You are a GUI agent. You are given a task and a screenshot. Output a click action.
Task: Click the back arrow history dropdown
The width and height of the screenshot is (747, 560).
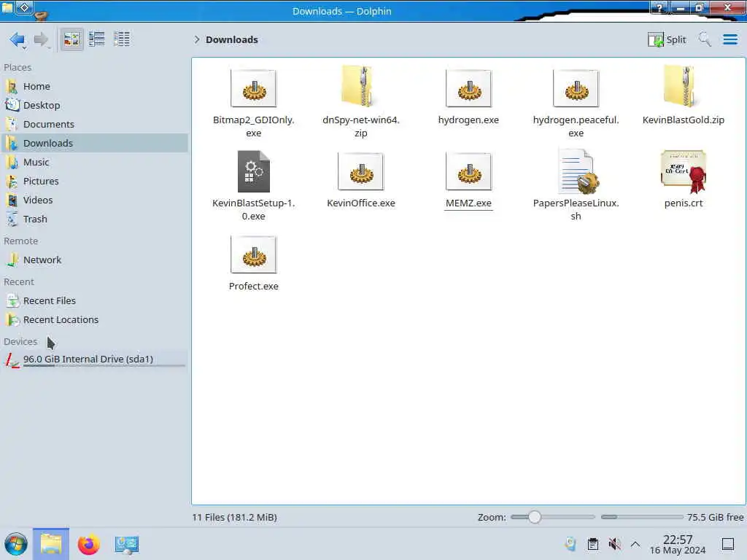click(24, 48)
